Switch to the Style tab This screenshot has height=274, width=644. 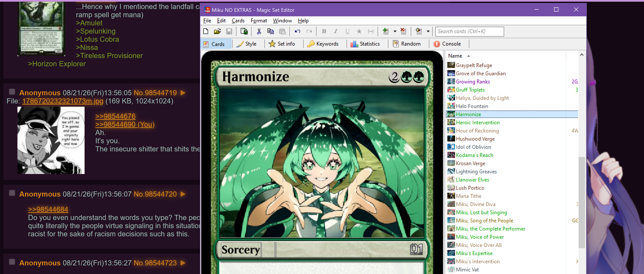click(x=247, y=44)
